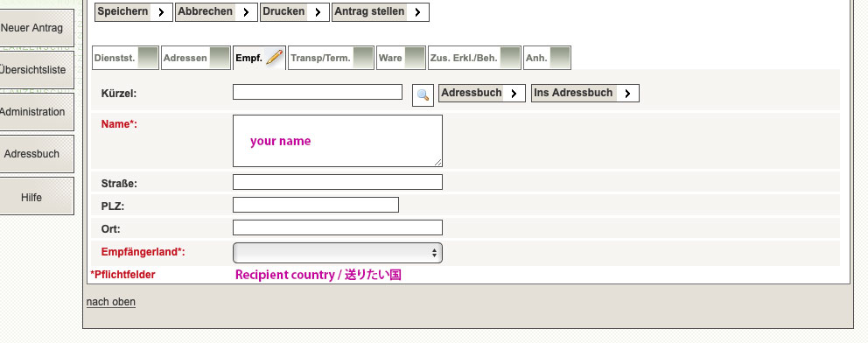Click the Antrag stellen button

[381, 12]
